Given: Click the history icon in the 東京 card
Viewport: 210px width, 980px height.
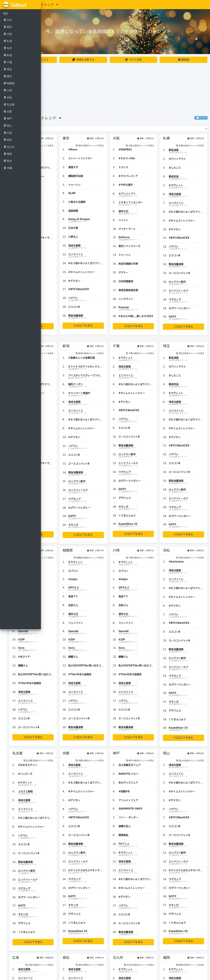Looking at the screenshot, I should [x=77, y=146].
